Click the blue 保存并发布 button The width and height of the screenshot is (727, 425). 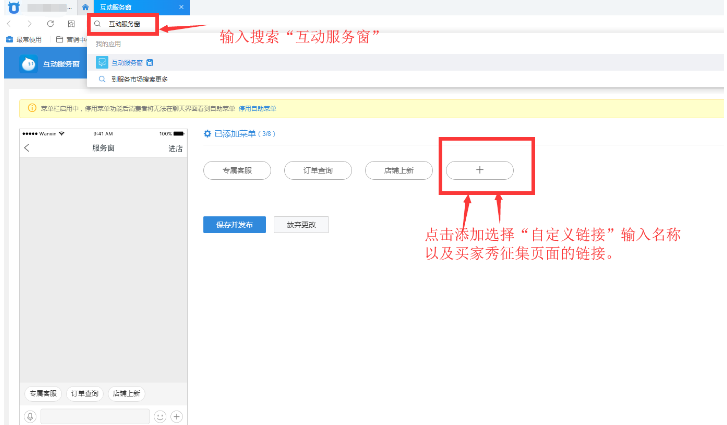tap(234, 224)
